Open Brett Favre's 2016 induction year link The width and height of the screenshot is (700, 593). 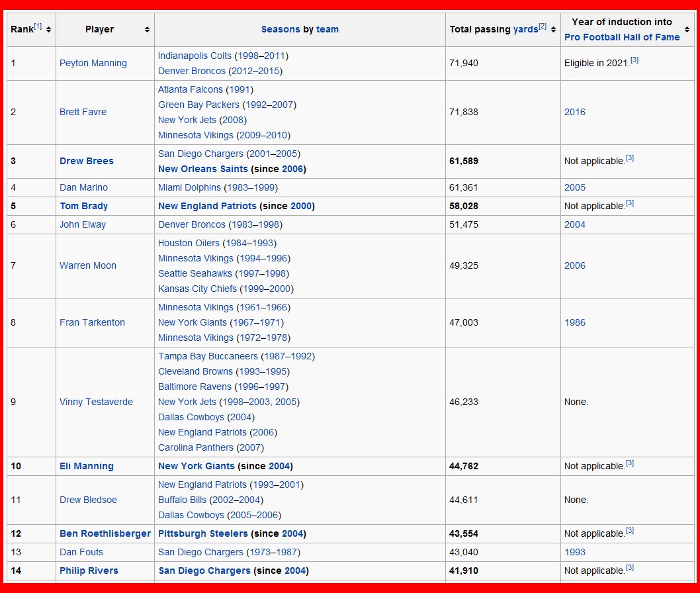[x=574, y=112]
